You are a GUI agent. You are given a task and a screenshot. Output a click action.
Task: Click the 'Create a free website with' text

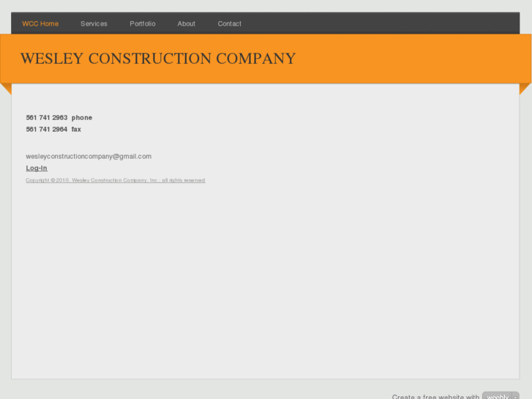(435, 396)
